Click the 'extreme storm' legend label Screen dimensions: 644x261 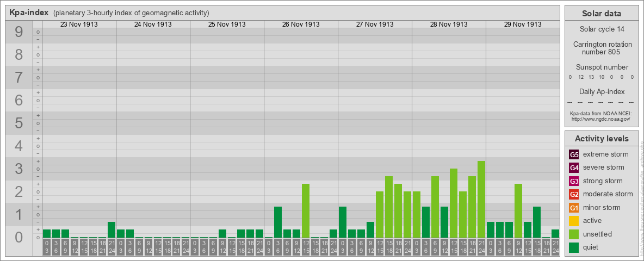[606, 154]
